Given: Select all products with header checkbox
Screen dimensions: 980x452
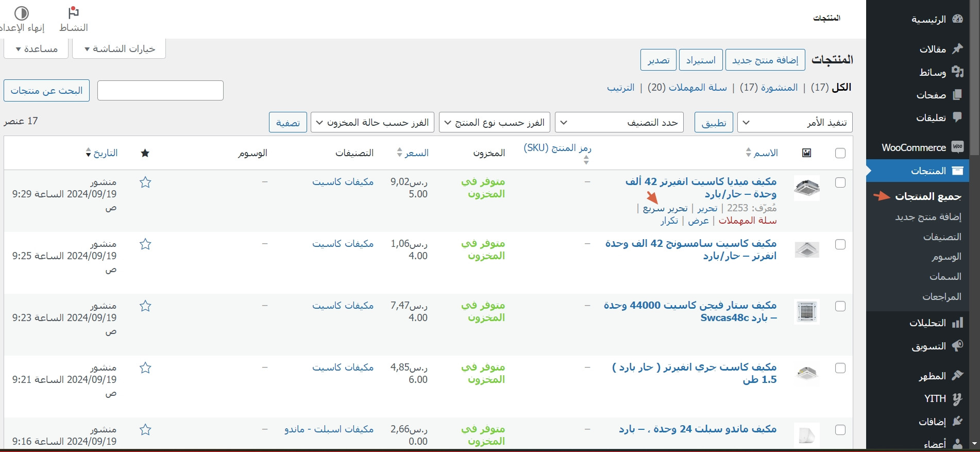Looking at the screenshot, I should pos(840,153).
